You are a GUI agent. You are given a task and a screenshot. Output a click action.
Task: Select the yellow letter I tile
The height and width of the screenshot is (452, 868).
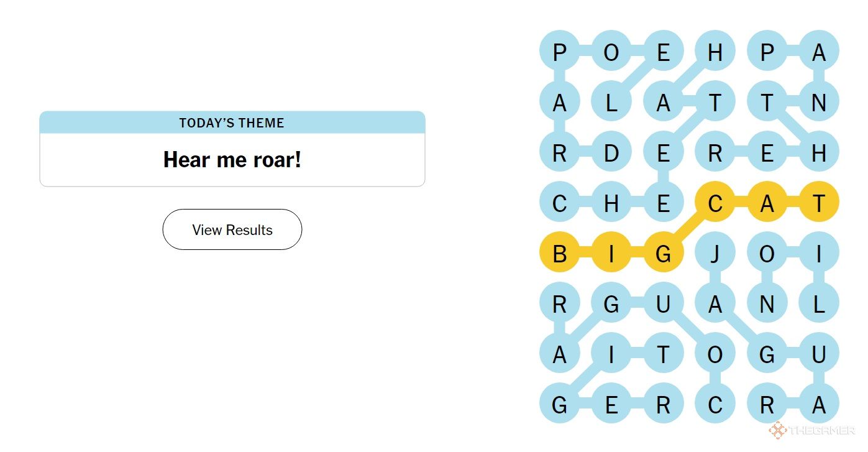[611, 253]
